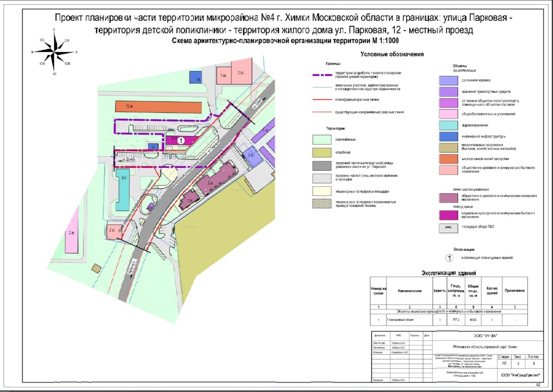Select the light green 'озеленённые' legend swatch

coord(321,140)
